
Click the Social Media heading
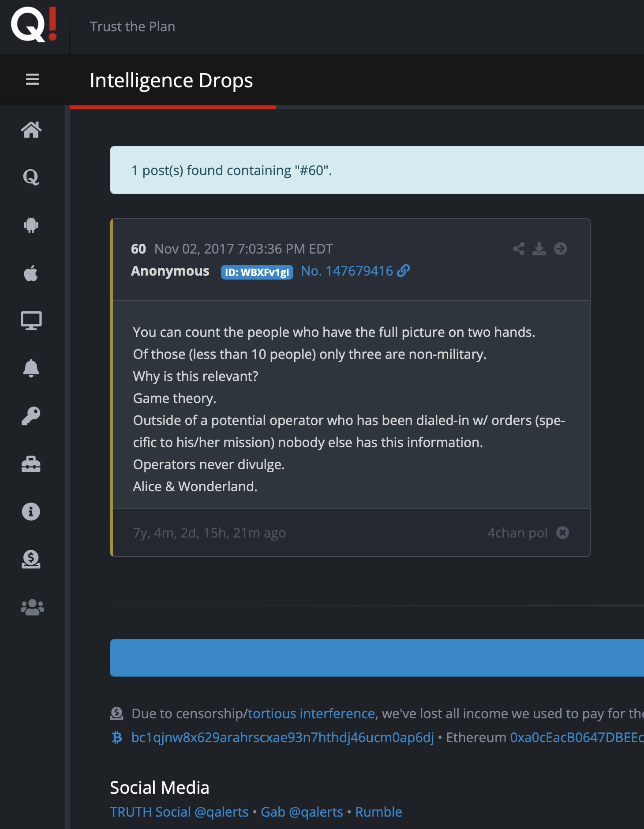160,788
